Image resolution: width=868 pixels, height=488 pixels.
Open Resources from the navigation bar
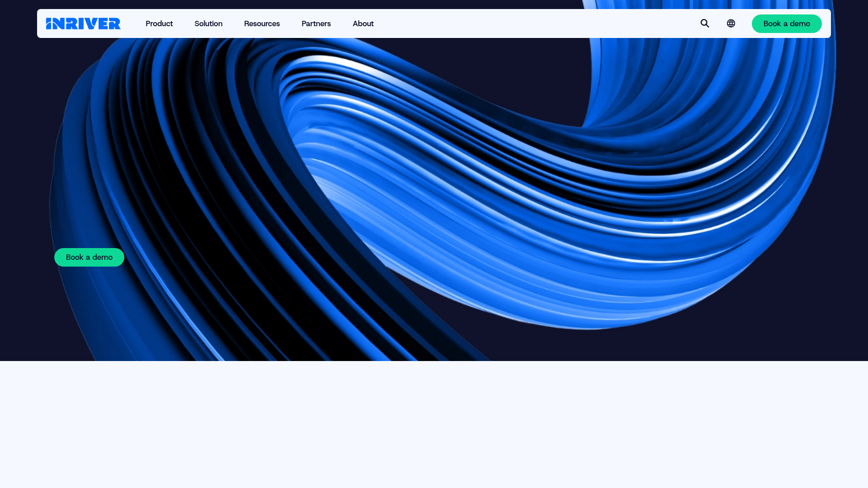coord(262,23)
